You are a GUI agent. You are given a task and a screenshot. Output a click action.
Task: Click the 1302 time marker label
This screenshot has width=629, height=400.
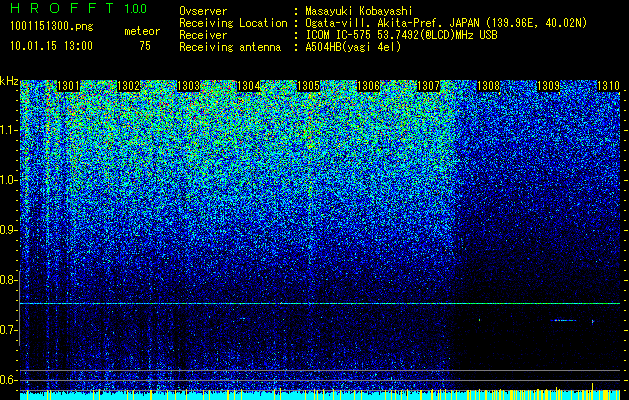point(128,86)
